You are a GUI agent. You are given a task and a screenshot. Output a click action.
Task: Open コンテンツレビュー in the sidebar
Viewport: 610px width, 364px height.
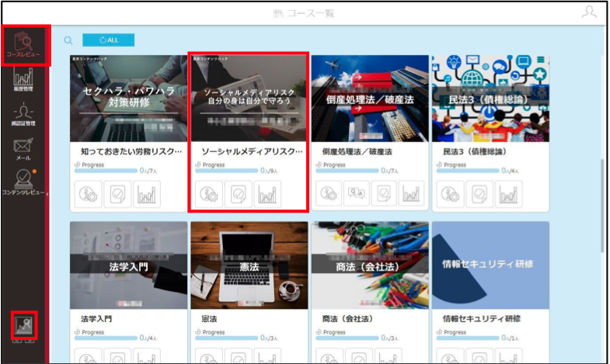pos(23,182)
